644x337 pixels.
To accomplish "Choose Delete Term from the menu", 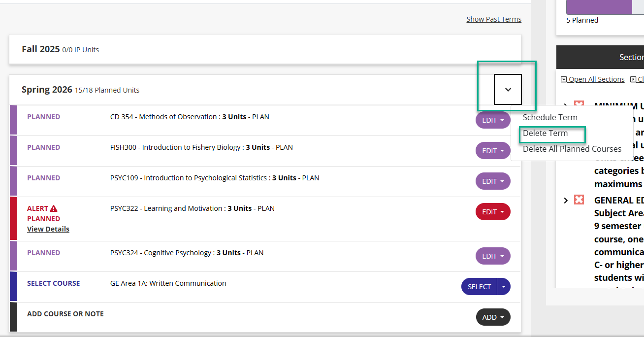I will pos(545,134).
